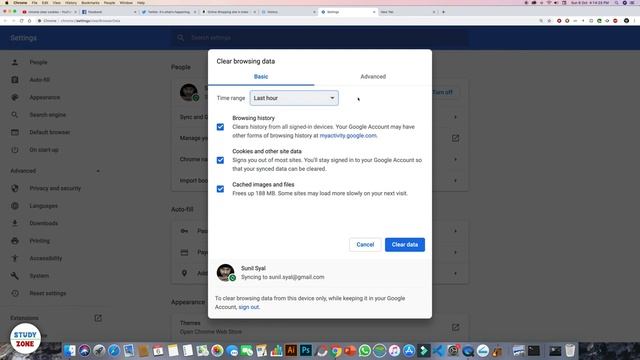
Task: Click the reload page icon in Chrome toolbar
Action: point(21,21)
